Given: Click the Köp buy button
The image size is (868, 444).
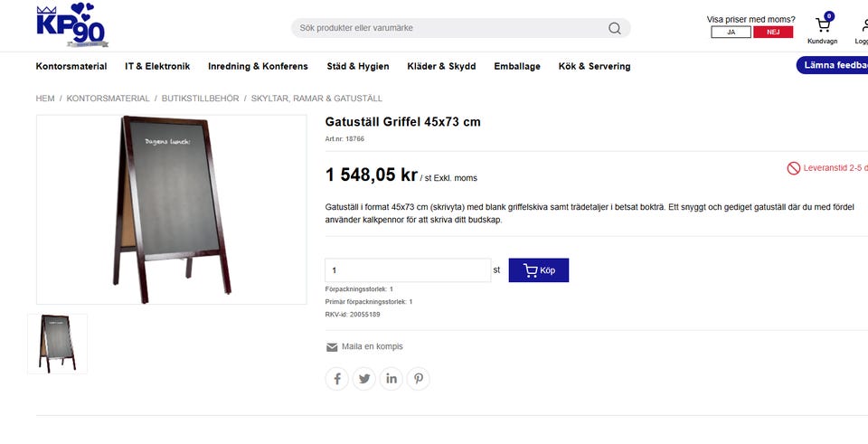Looking at the screenshot, I should pyautogui.click(x=539, y=270).
